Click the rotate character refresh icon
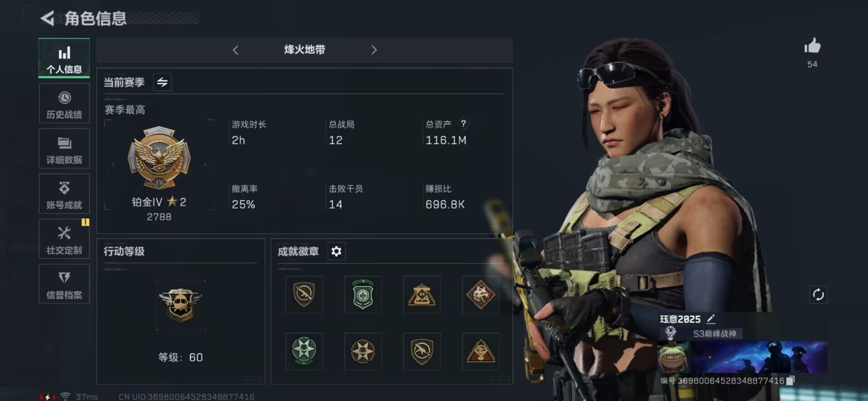The image size is (868, 401). (x=818, y=295)
